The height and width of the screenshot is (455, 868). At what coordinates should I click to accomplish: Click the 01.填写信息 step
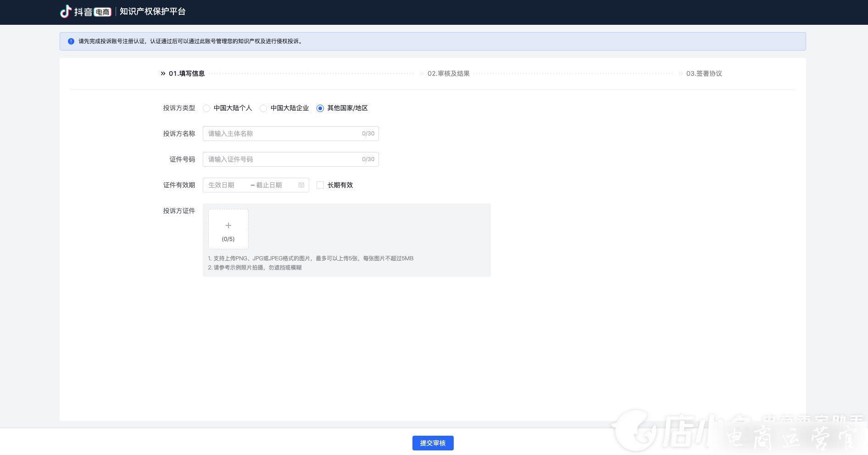[x=187, y=73]
